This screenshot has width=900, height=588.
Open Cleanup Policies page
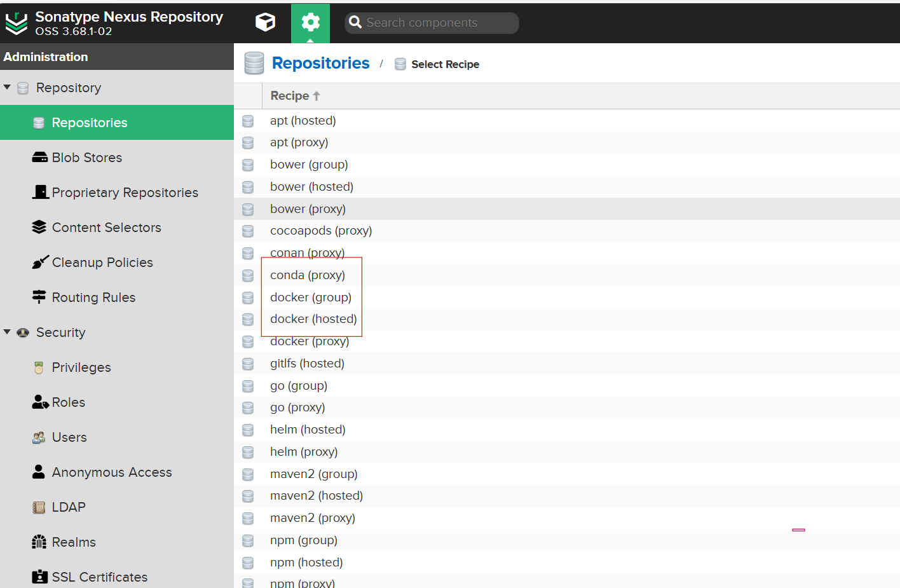tap(117, 263)
